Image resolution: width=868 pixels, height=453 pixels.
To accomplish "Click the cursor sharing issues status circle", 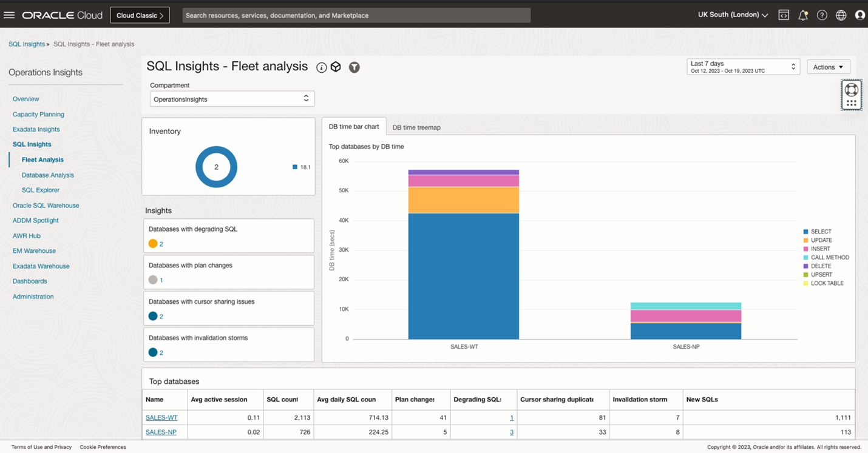I will coord(153,316).
